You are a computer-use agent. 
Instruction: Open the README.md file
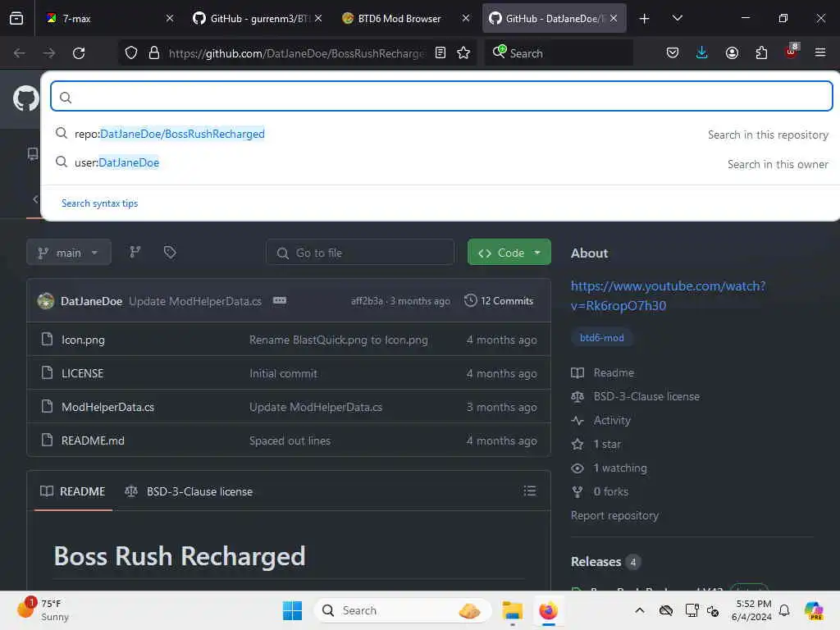[x=93, y=441]
